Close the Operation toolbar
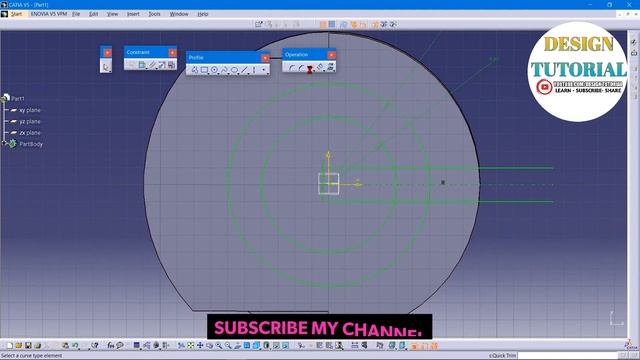Screen dimensions: 640x360 [x=331, y=55]
